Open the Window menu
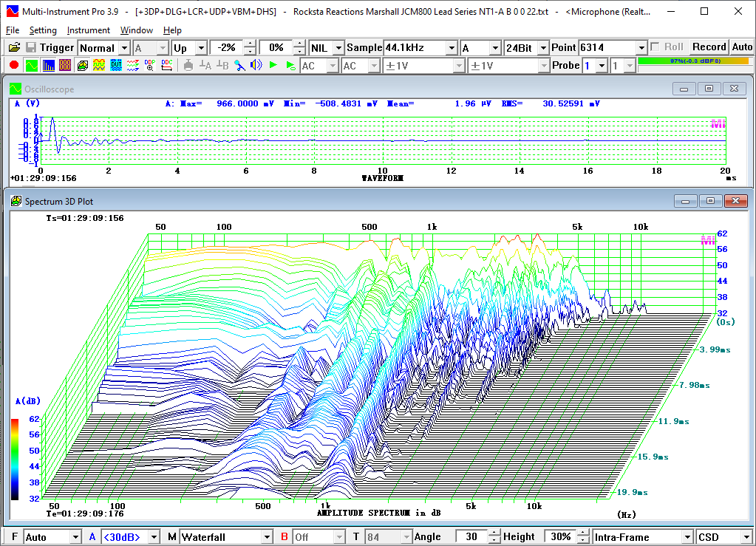This screenshot has height=546, width=756. [x=137, y=30]
